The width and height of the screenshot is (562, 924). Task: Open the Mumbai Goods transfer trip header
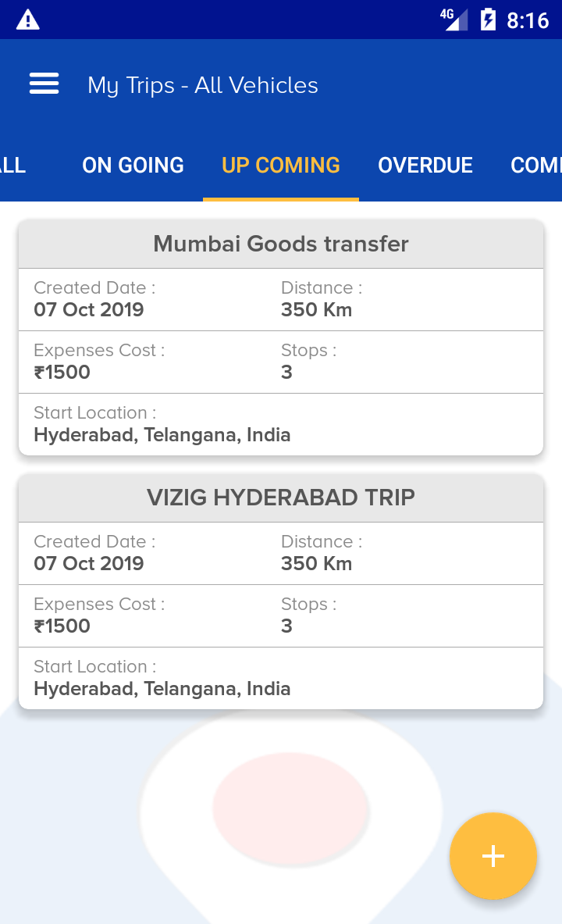click(281, 244)
